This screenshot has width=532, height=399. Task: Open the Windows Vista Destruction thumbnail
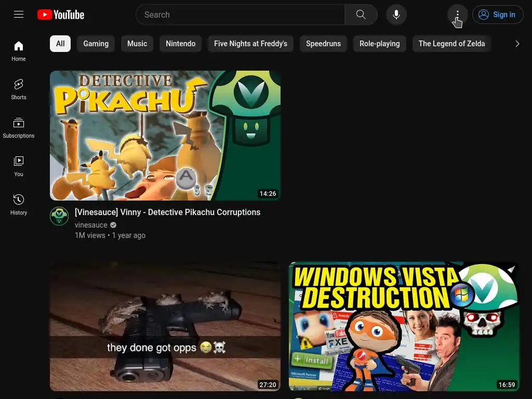tap(404, 326)
